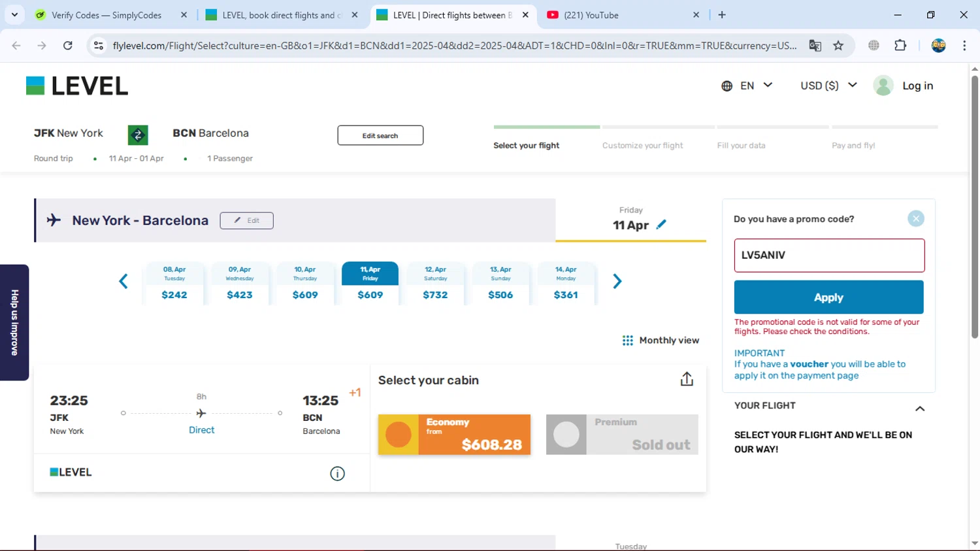Click the 23:25 JFK departure time
Viewport: 980px width, 551px height.
(x=69, y=401)
